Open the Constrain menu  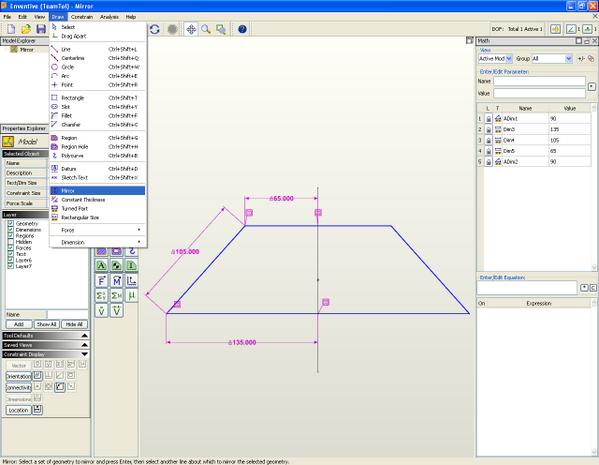coord(82,17)
